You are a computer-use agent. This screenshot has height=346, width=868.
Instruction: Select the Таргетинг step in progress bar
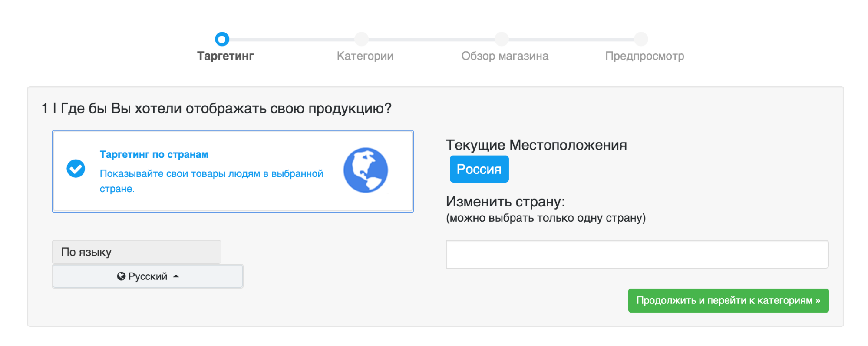click(225, 56)
